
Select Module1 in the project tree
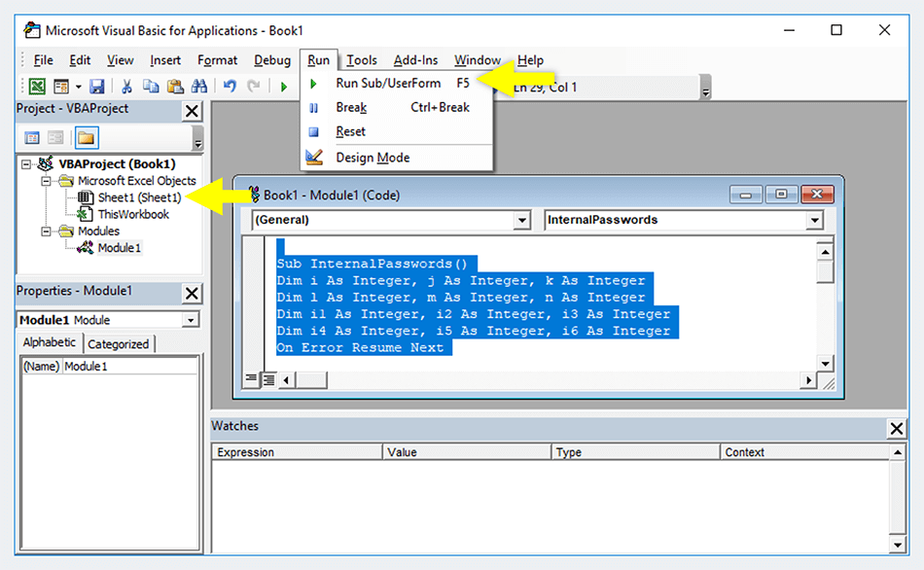click(119, 248)
